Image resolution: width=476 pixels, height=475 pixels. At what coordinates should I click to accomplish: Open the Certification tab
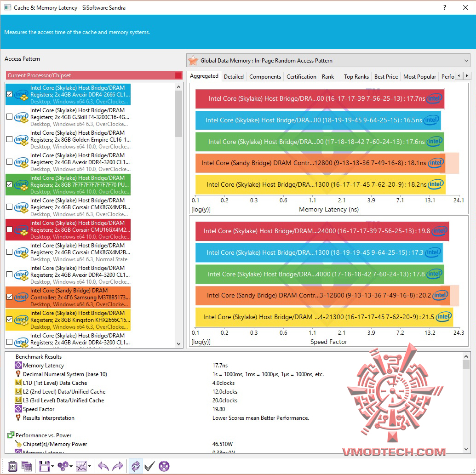(301, 77)
